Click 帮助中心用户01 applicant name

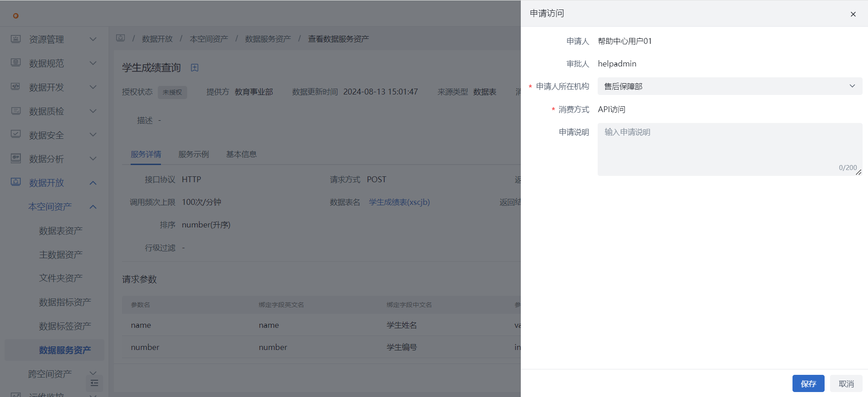tap(625, 41)
